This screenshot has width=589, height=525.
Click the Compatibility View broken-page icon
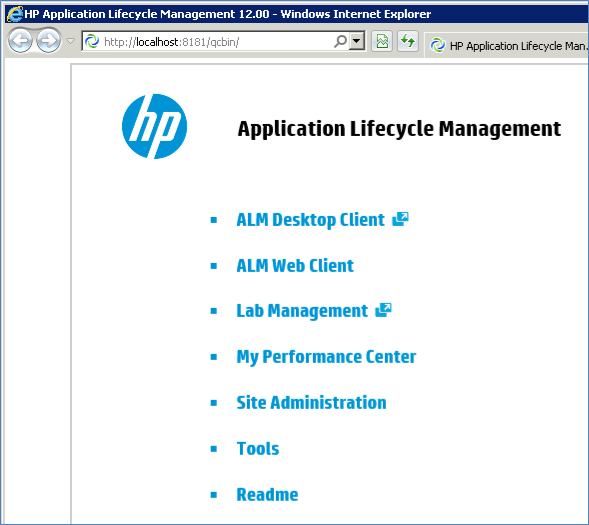tap(382, 41)
